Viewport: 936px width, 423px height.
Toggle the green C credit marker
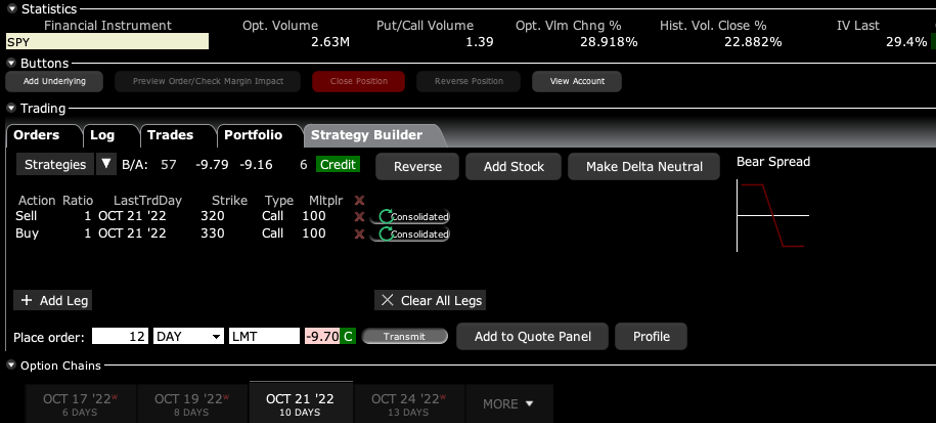pyautogui.click(x=349, y=336)
